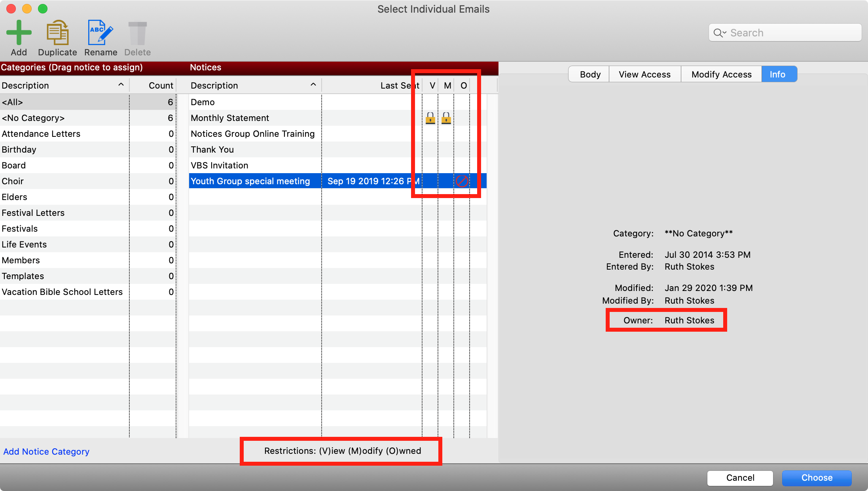868x491 pixels.
Task: Switch to the Body tab
Action: click(x=590, y=74)
